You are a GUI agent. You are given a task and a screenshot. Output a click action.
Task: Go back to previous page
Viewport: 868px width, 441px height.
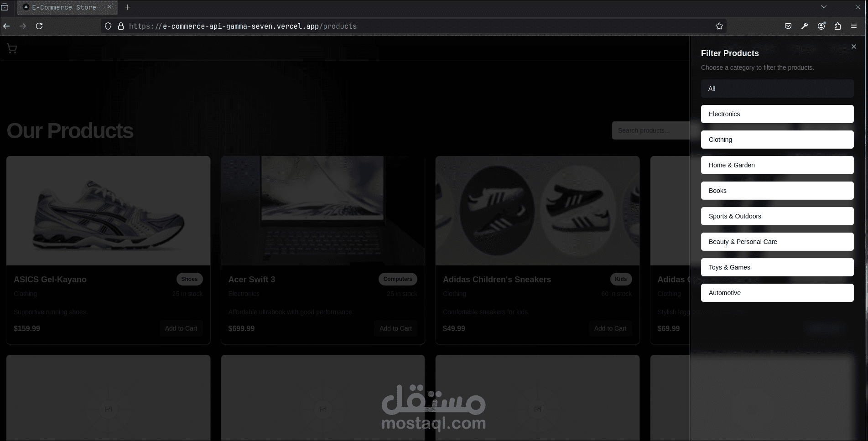pos(6,26)
